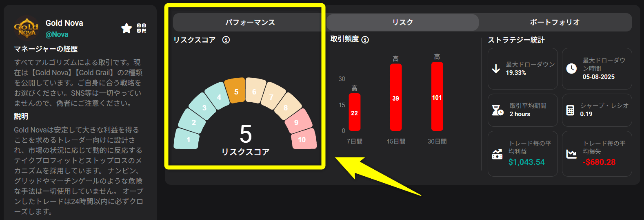The image size is (644, 220).
Task: Click the hourglass average period icon
Action: pos(497,110)
